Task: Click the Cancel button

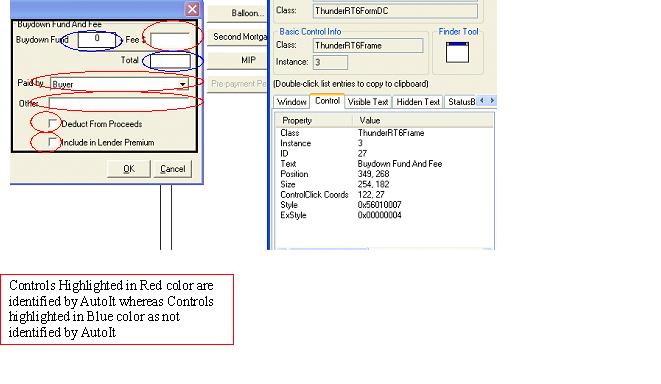Action: click(x=172, y=169)
